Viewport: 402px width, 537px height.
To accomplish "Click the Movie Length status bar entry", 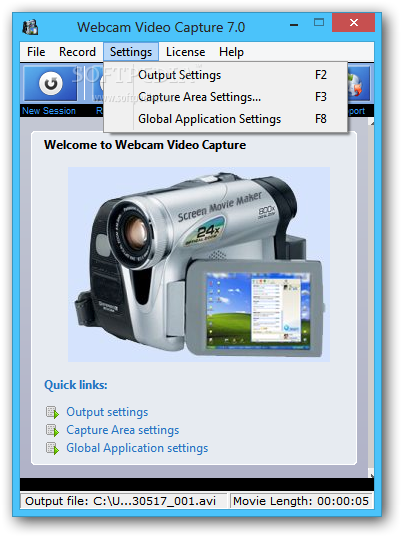I will click(x=301, y=501).
